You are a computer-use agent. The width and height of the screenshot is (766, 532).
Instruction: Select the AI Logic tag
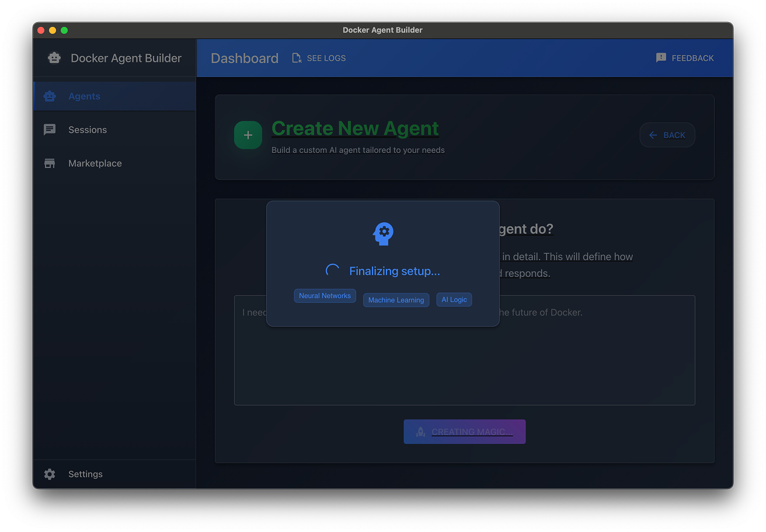click(x=454, y=299)
